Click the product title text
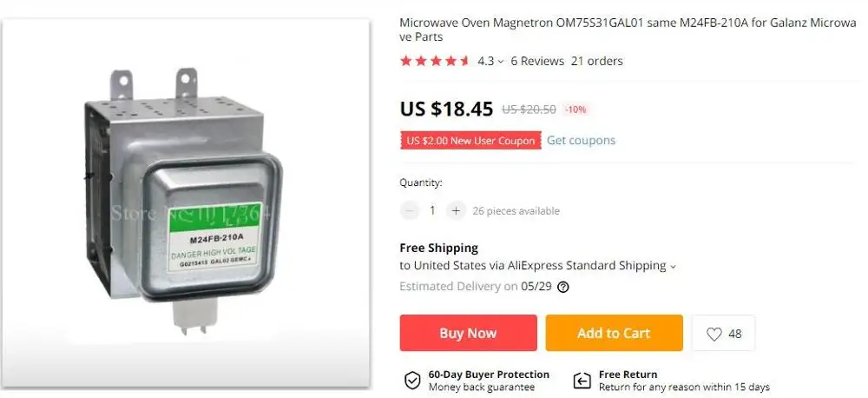 (x=628, y=30)
